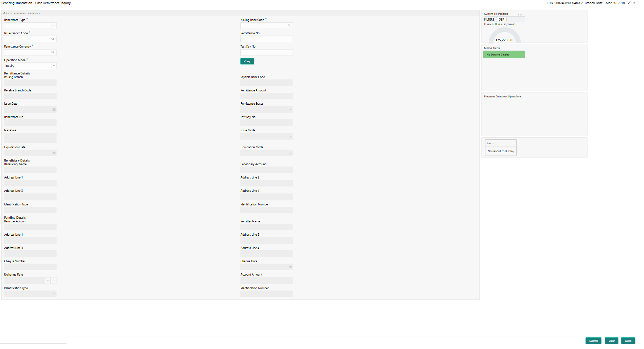
Task: Select the GBP currency filter chip
Action: [501, 20]
